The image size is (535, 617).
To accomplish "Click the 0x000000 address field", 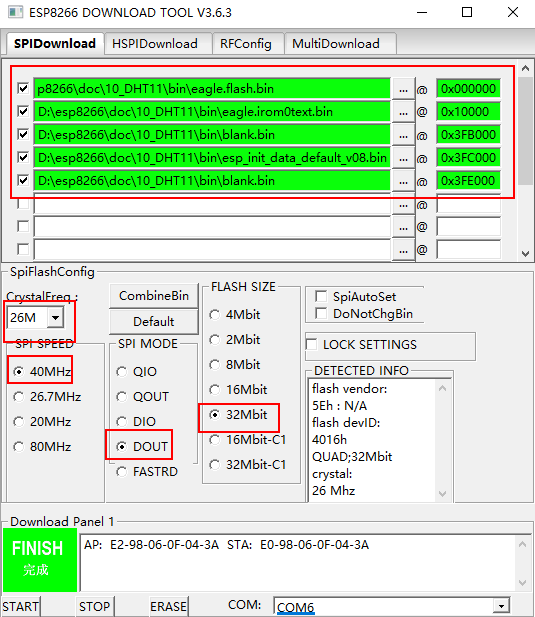I will point(468,89).
